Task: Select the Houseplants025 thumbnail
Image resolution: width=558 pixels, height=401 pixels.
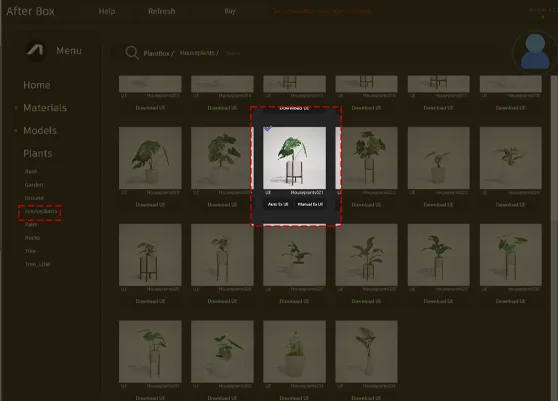Action: coord(150,255)
